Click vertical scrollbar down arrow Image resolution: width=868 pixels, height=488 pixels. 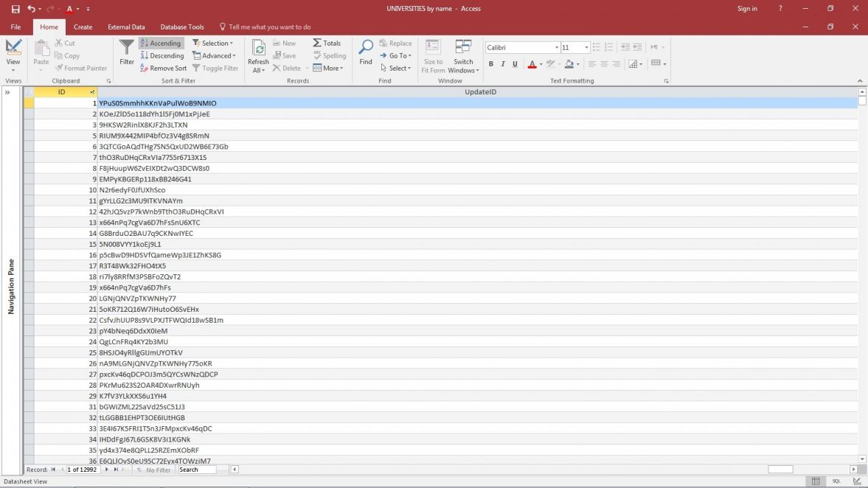[862, 459]
